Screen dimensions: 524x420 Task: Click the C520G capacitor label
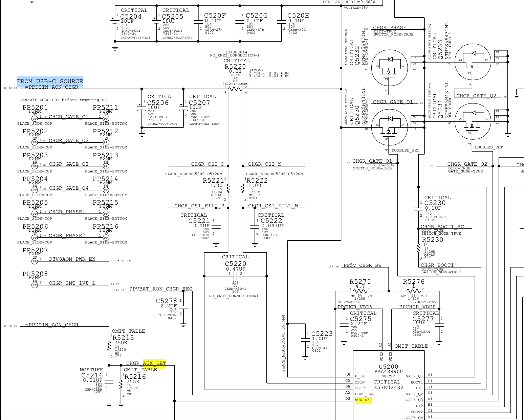[x=257, y=16]
